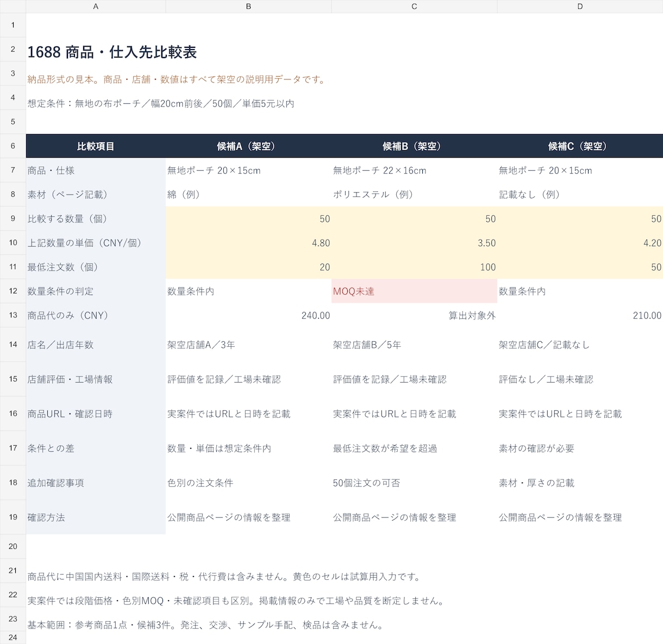Image resolution: width=663 pixels, height=644 pixels.
Task: Select the '商品URL・確認日時' label
Action: (96, 414)
